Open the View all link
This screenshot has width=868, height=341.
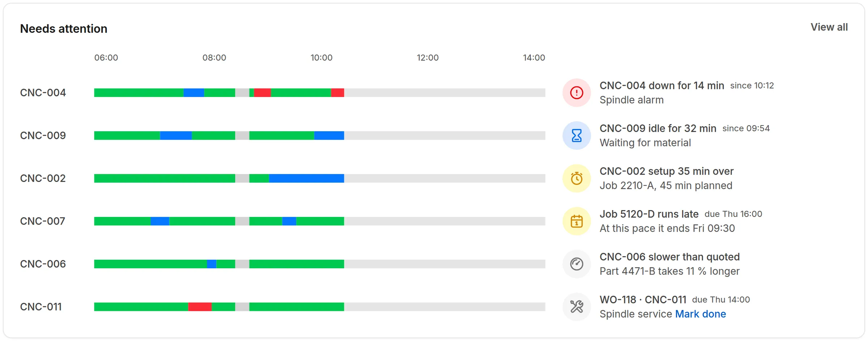[x=829, y=27]
